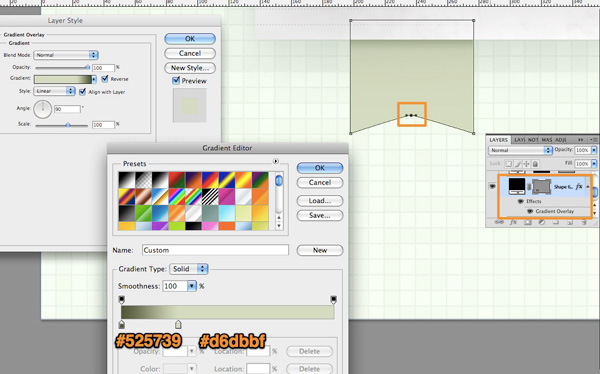Viewport: 600px width, 374px height.
Task: Click the mask link icon on Shape 6 layer
Action: point(529,187)
